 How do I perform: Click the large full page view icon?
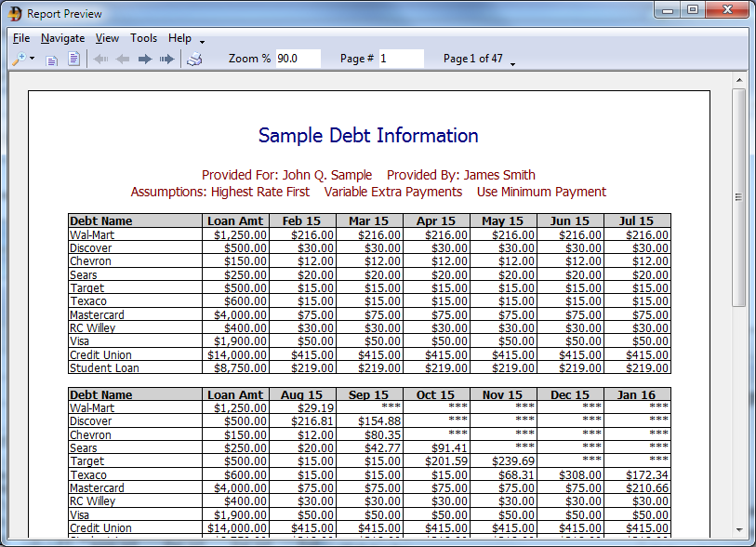click(x=73, y=59)
